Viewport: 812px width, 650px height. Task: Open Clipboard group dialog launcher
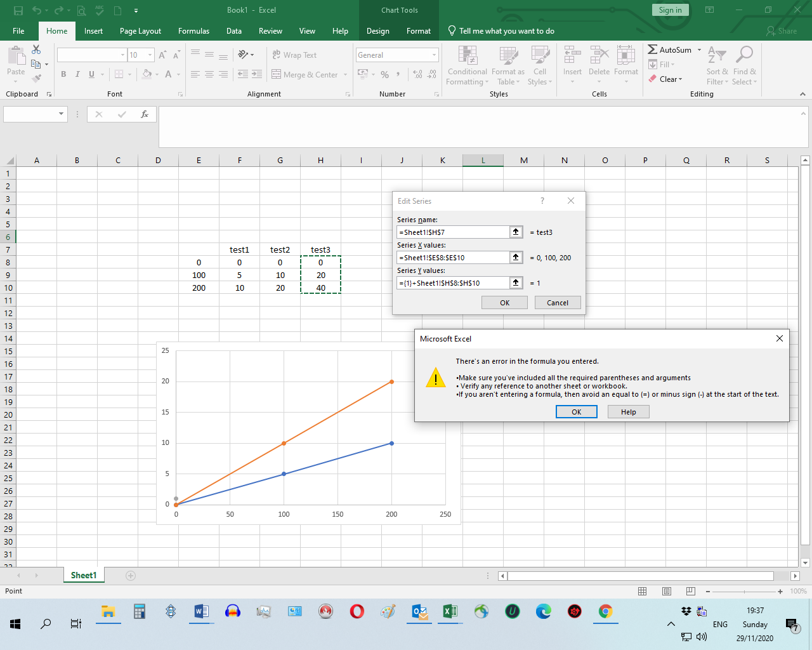[x=49, y=94]
